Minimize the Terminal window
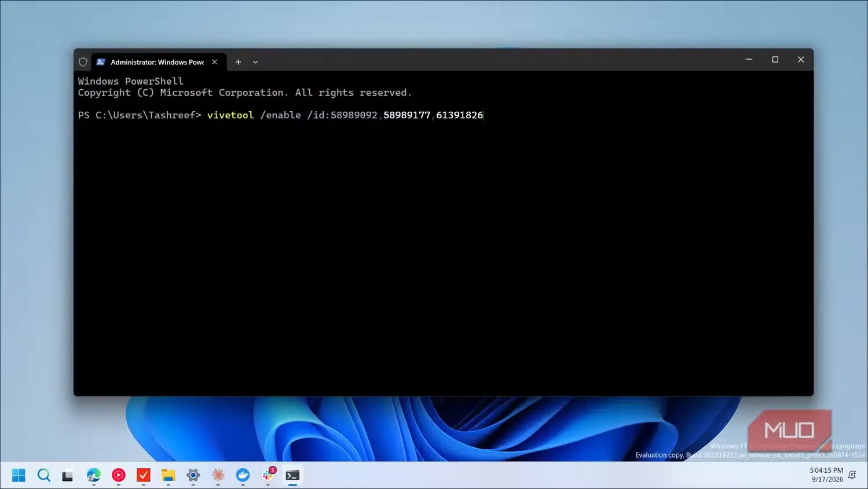Screen dimensions: 868x489 click(749, 60)
